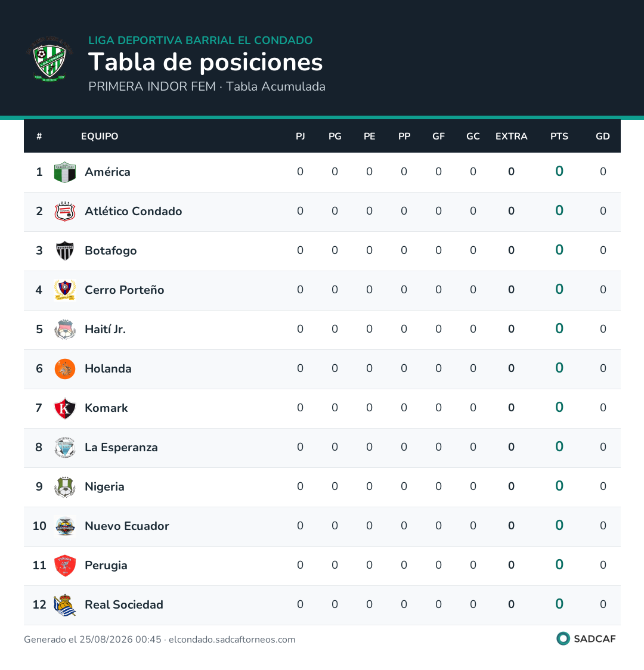Open the Cerro Porteño team crest
Viewport: 644px width, 670px height.
click(65, 290)
